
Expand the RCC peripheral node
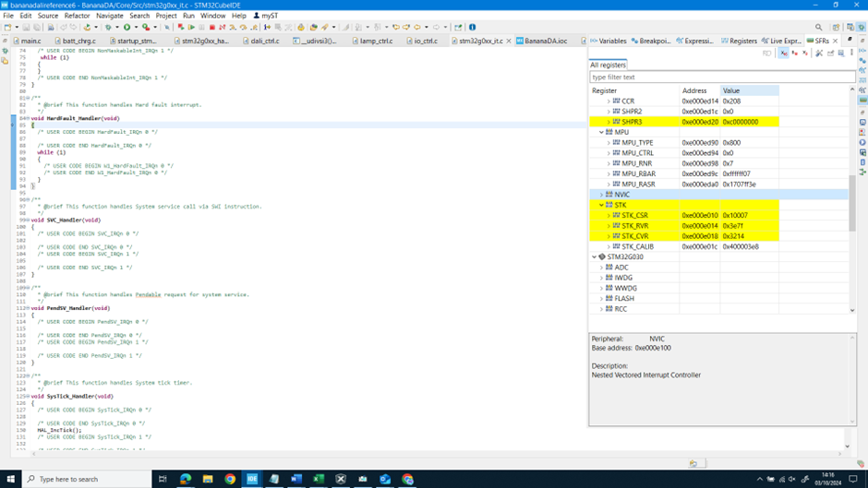click(602, 309)
